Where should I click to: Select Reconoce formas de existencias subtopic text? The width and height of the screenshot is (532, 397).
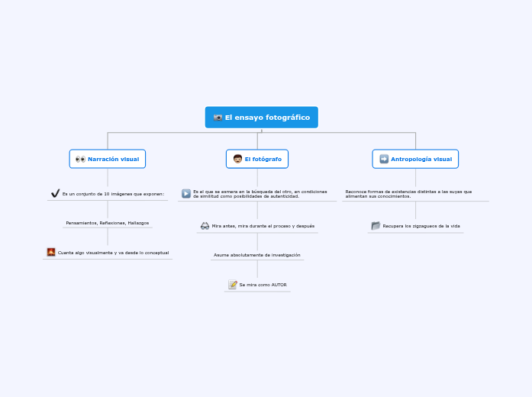tap(408, 194)
